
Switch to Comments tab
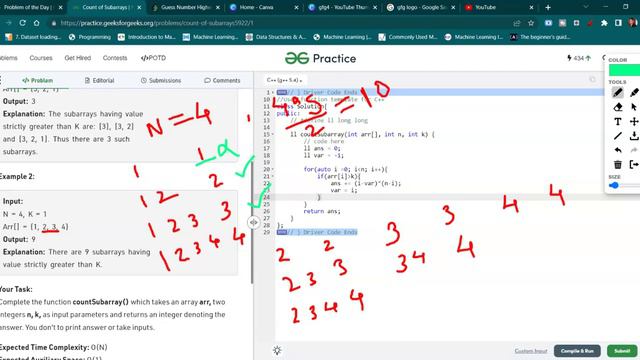click(222, 80)
